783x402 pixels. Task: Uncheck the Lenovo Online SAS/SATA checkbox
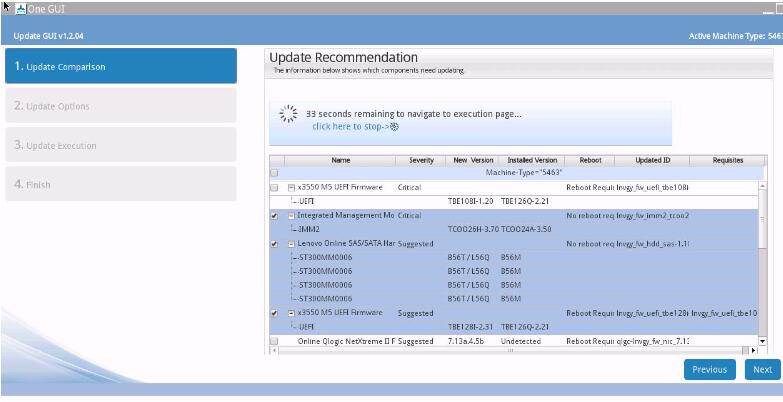click(x=274, y=244)
